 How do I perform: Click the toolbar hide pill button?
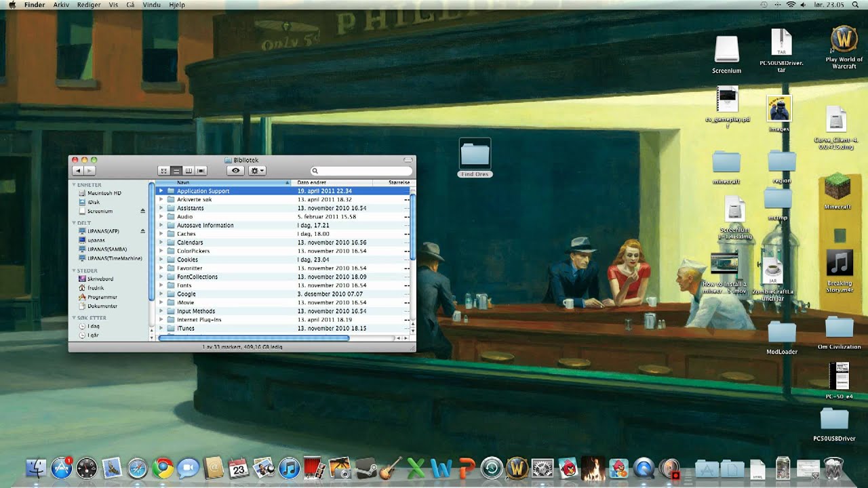(408, 160)
